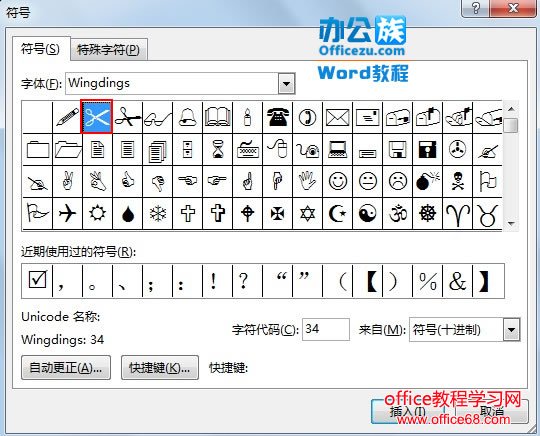
Task: Select the black telephone symbol
Action: pos(278,117)
